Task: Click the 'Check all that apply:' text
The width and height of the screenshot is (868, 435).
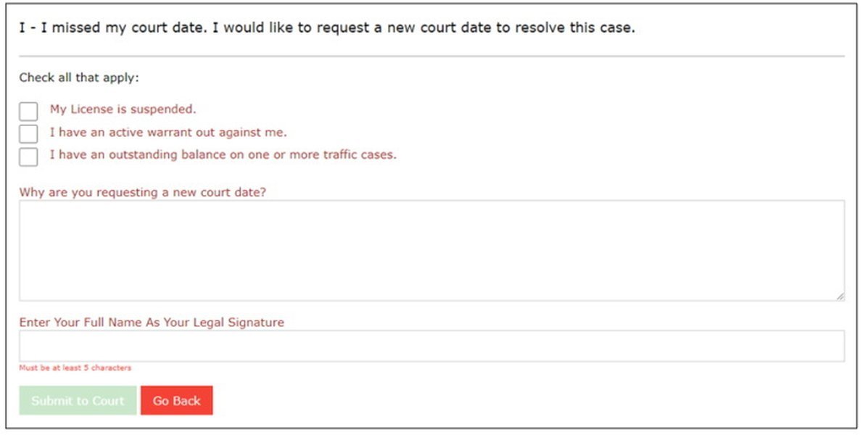Action: (78, 78)
